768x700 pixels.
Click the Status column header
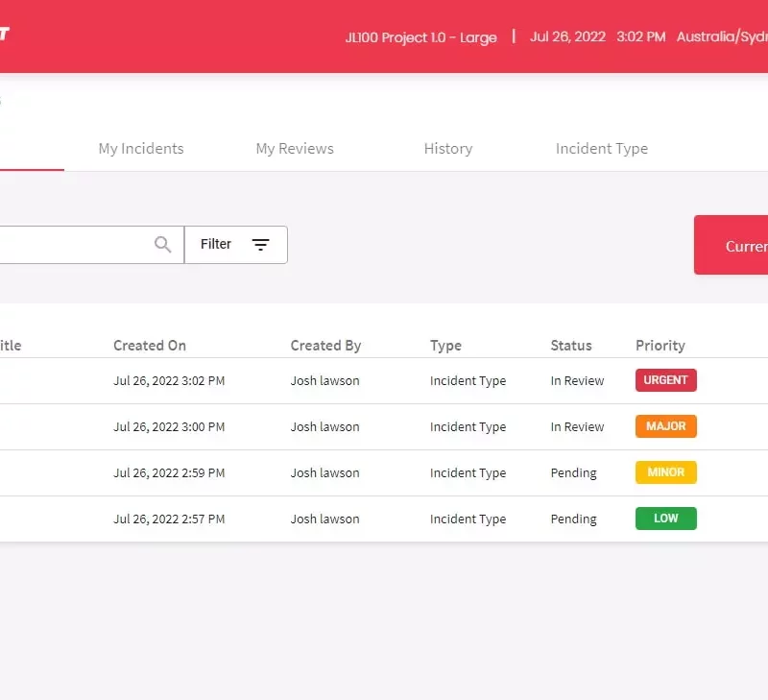pyautogui.click(x=571, y=346)
